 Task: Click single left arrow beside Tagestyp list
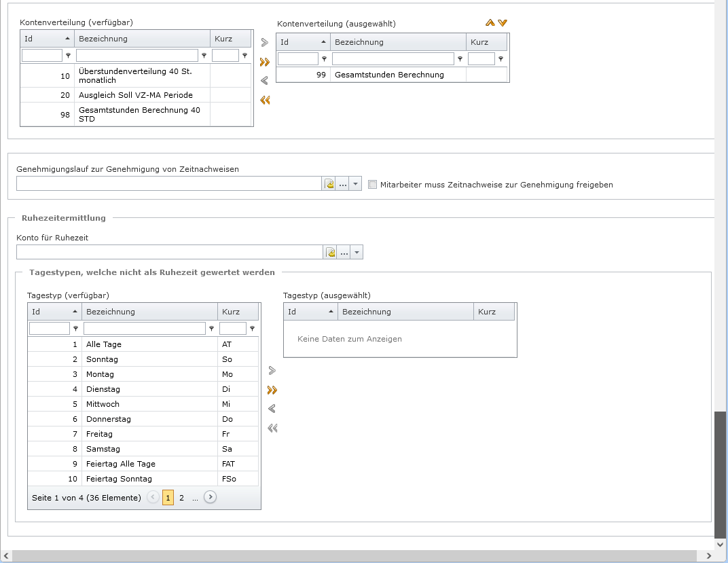click(x=272, y=409)
